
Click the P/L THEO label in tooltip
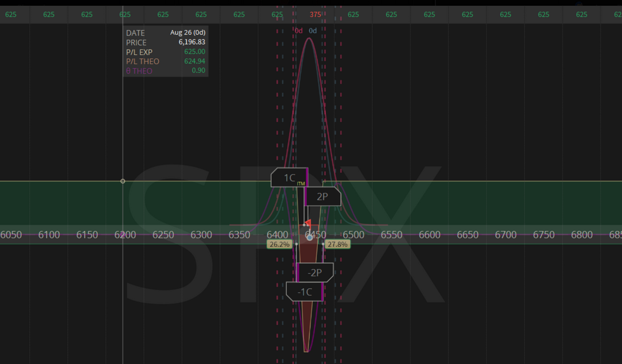tap(142, 62)
